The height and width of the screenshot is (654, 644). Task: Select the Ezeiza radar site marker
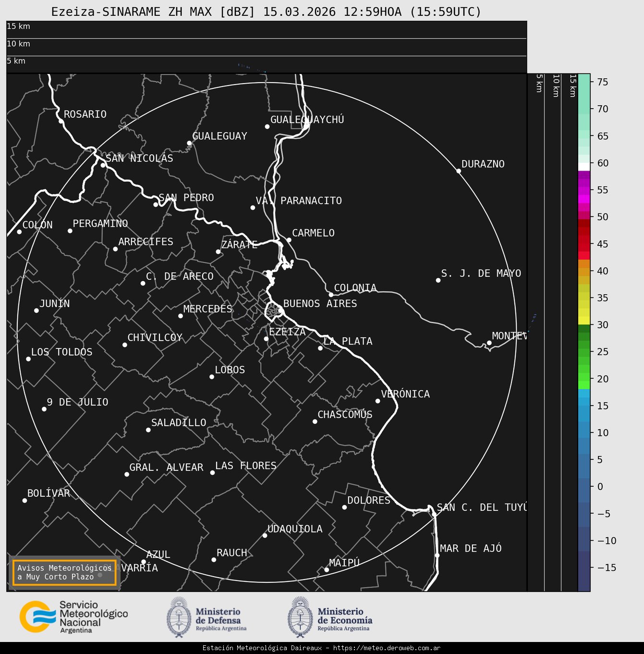(x=266, y=339)
